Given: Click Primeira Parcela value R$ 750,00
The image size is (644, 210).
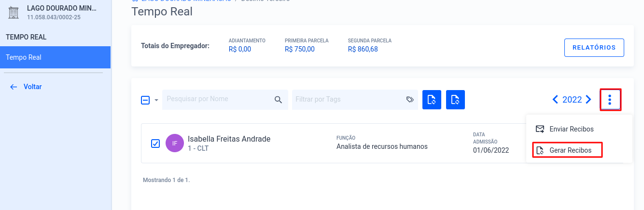Looking at the screenshot, I should pyautogui.click(x=300, y=49).
